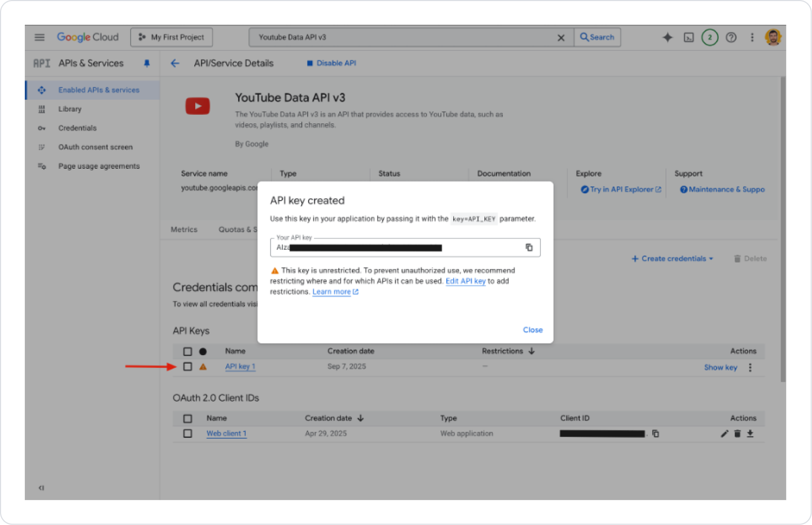Open the help question mark icon
This screenshot has height=525, width=812.
point(731,37)
